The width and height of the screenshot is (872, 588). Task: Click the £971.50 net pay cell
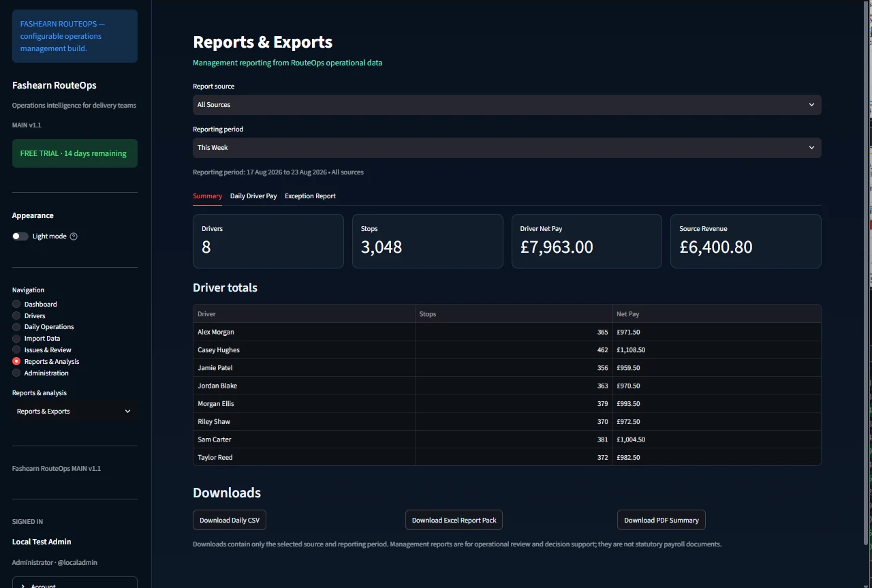(x=717, y=332)
